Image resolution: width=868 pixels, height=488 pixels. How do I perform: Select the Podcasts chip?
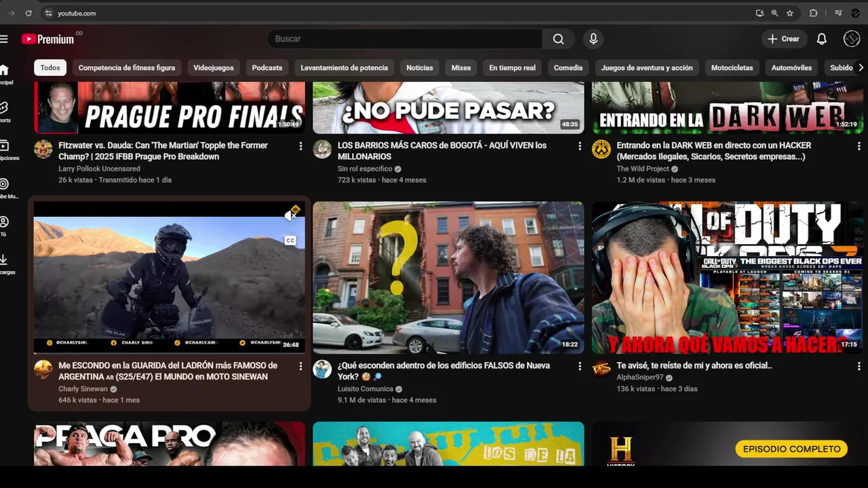pos(267,68)
